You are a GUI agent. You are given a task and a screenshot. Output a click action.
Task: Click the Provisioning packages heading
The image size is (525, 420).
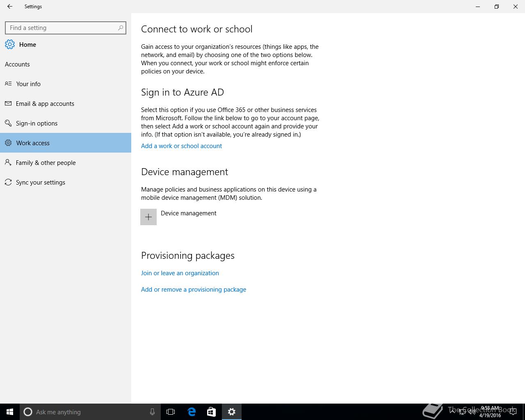(x=188, y=256)
